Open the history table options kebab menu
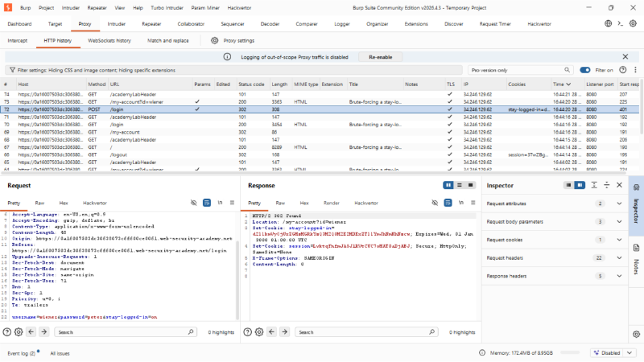The height and width of the screenshot is (362, 644). click(635, 70)
